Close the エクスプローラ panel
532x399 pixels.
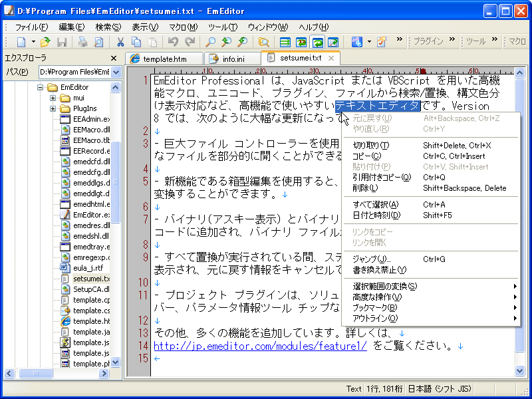[x=114, y=59]
